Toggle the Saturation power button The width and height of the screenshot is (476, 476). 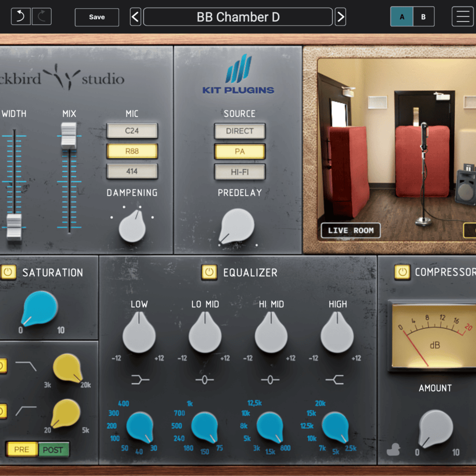(8, 272)
